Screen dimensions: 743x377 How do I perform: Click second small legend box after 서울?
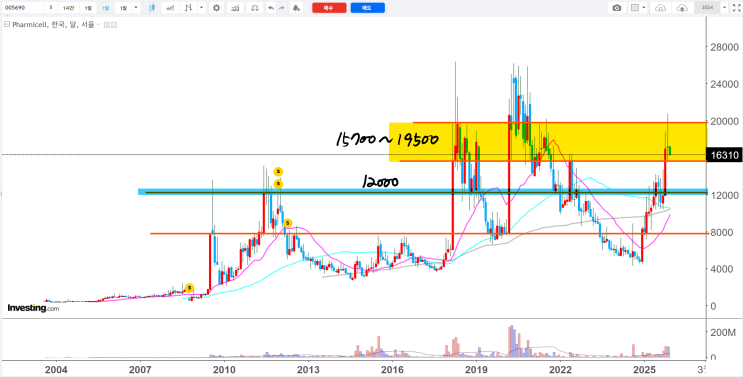pos(113,25)
